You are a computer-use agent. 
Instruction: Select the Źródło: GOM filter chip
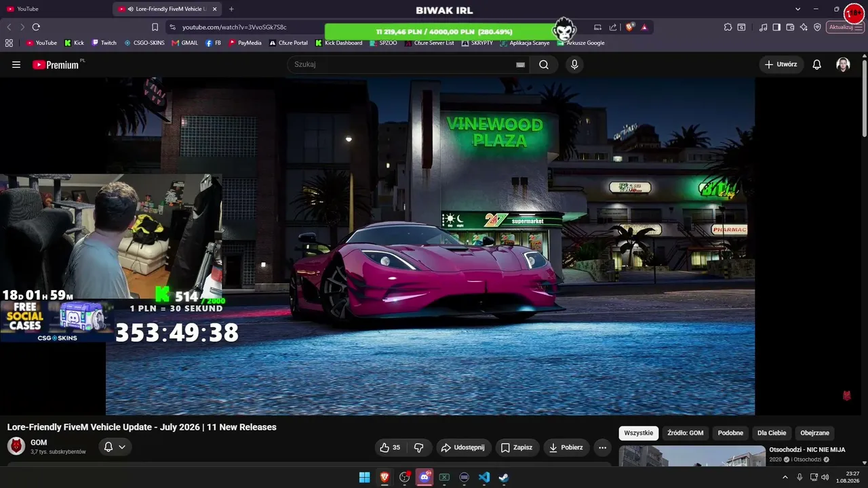(x=686, y=433)
